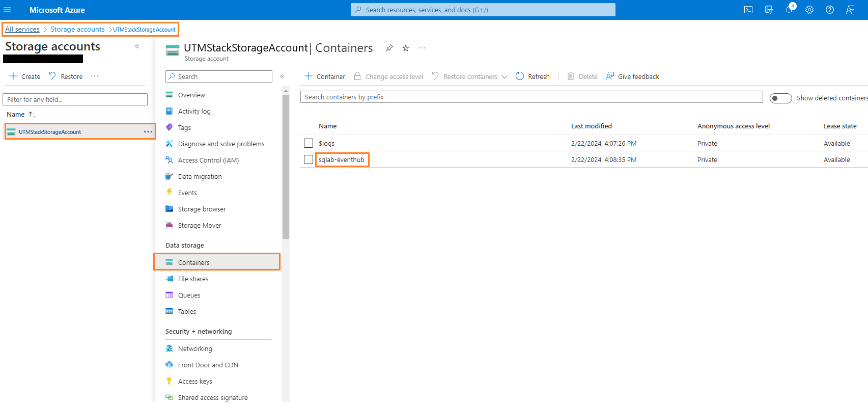Click Refresh in the containers toolbar
The width and height of the screenshot is (868, 404).
coord(533,76)
